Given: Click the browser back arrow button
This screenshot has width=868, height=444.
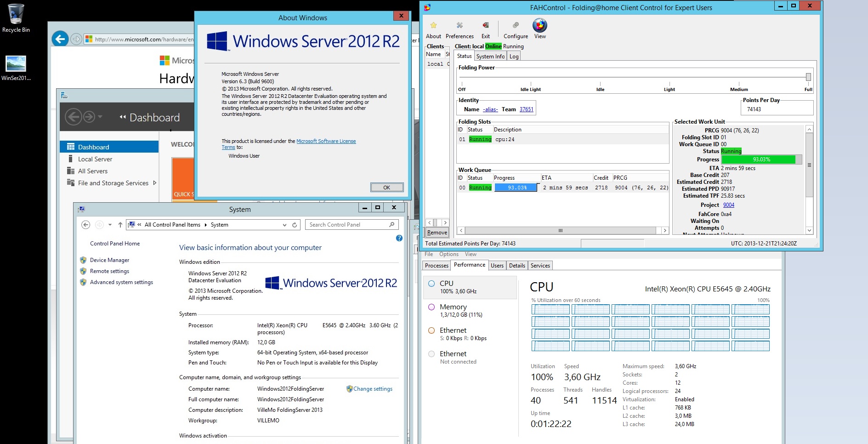Looking at the screenshot, I should (x=60, y=39).
